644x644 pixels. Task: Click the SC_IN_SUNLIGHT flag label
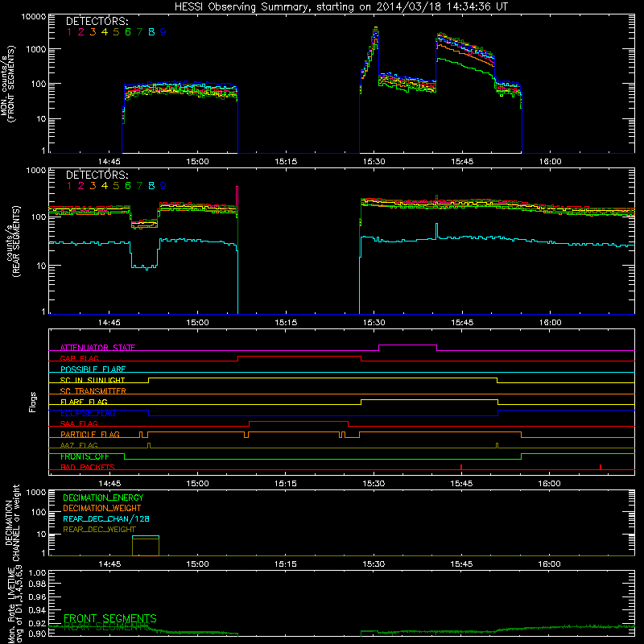93,380
